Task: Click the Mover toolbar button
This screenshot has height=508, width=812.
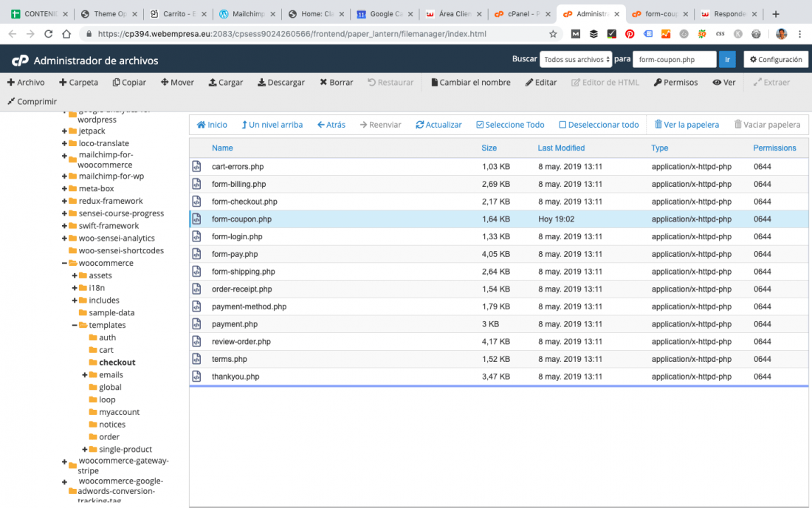Action: pos(178,83)
